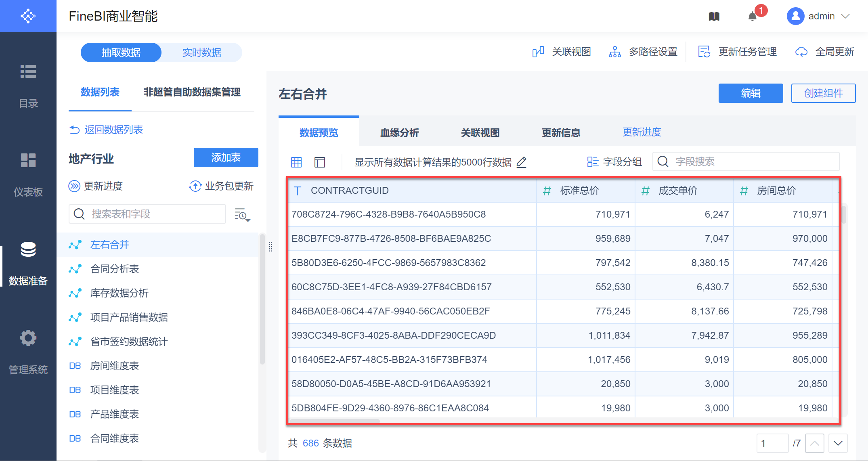Switch to the grid table view icon
This screenshot has width=868, height=461.
tap(296, 162)
